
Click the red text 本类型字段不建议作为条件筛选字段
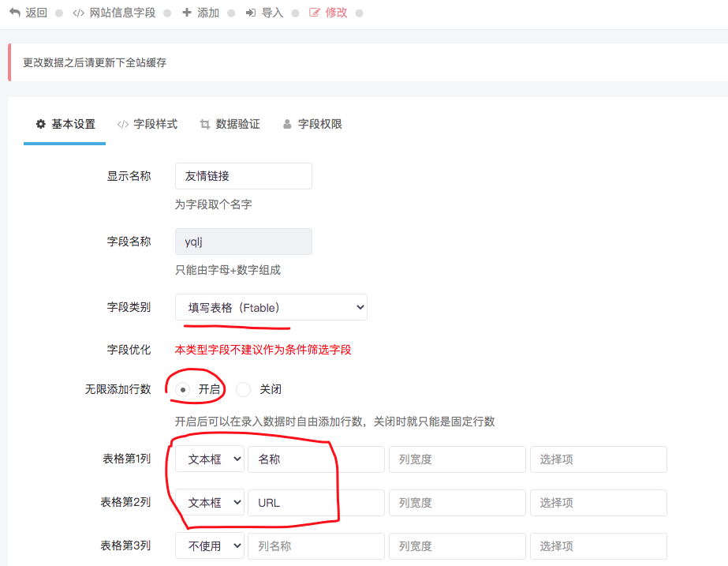coord(263,350)
